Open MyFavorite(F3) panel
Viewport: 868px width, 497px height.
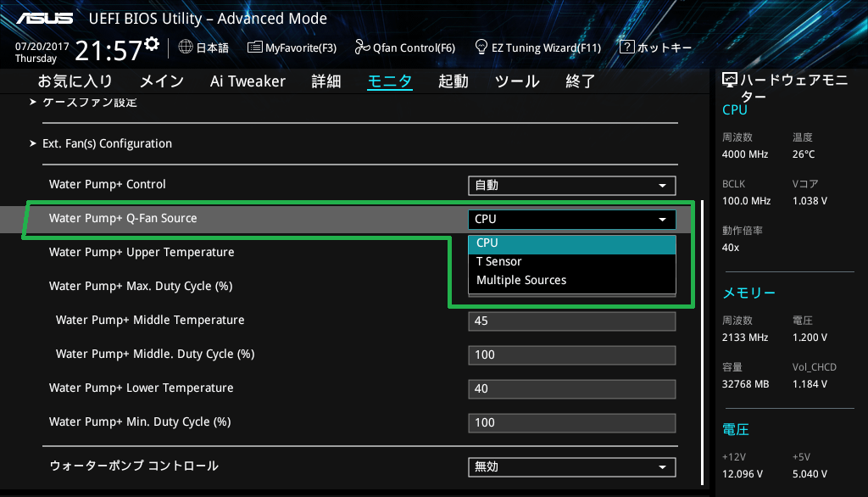point(301,47)
